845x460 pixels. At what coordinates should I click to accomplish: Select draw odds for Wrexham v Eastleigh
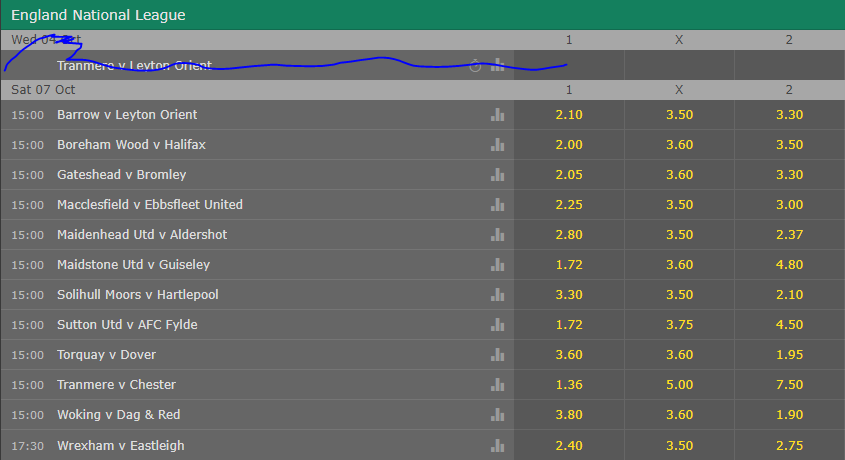[679, 445]
